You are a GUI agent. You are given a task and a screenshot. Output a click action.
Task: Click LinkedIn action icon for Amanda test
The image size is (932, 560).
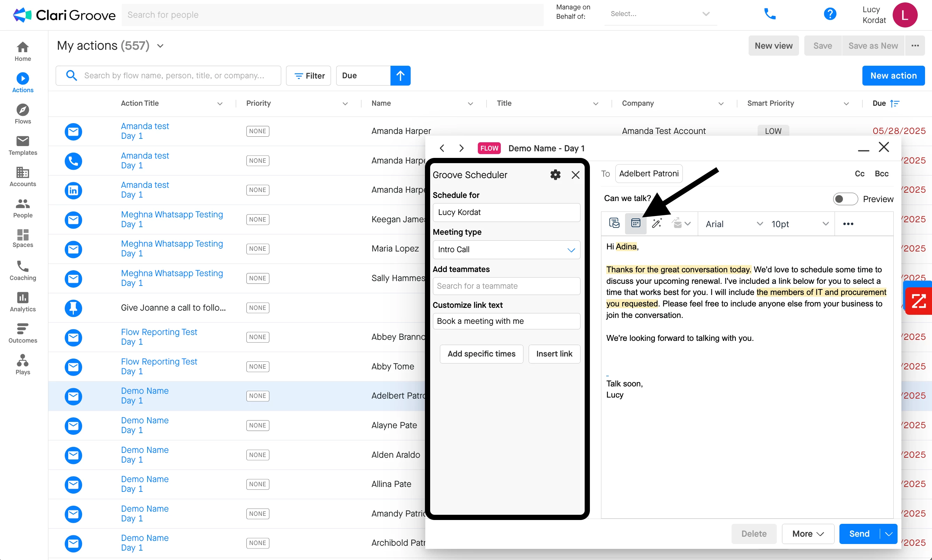click(73, 190)
